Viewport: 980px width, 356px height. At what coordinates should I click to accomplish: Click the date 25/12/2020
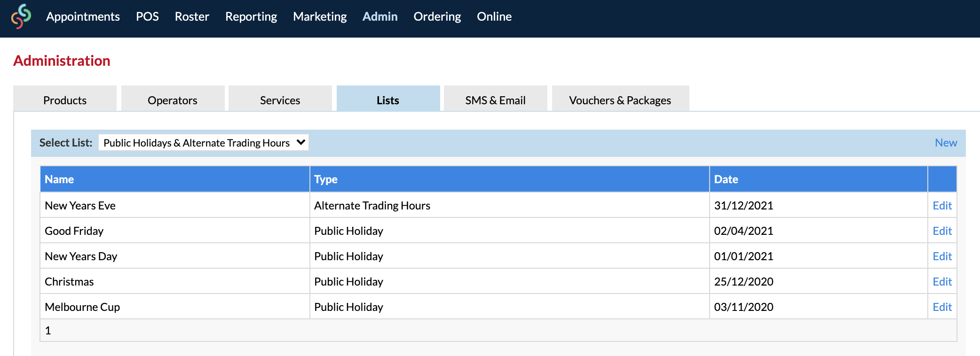[x=744, y=282]
